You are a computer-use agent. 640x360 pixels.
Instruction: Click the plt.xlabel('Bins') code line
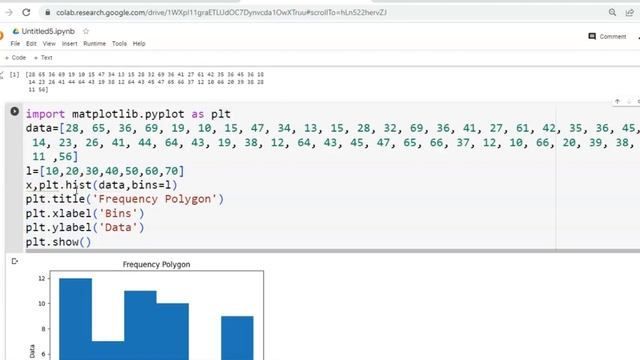85,213
